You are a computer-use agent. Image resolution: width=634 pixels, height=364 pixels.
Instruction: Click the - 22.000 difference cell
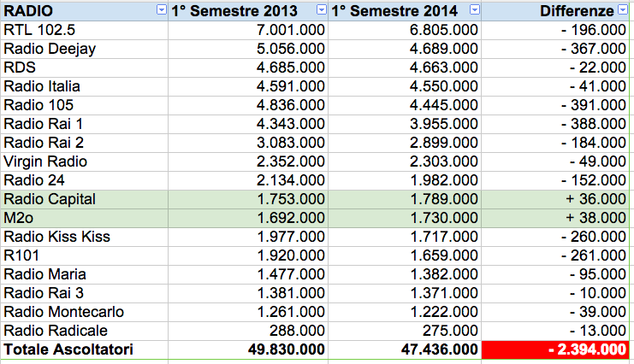[555, 68]
